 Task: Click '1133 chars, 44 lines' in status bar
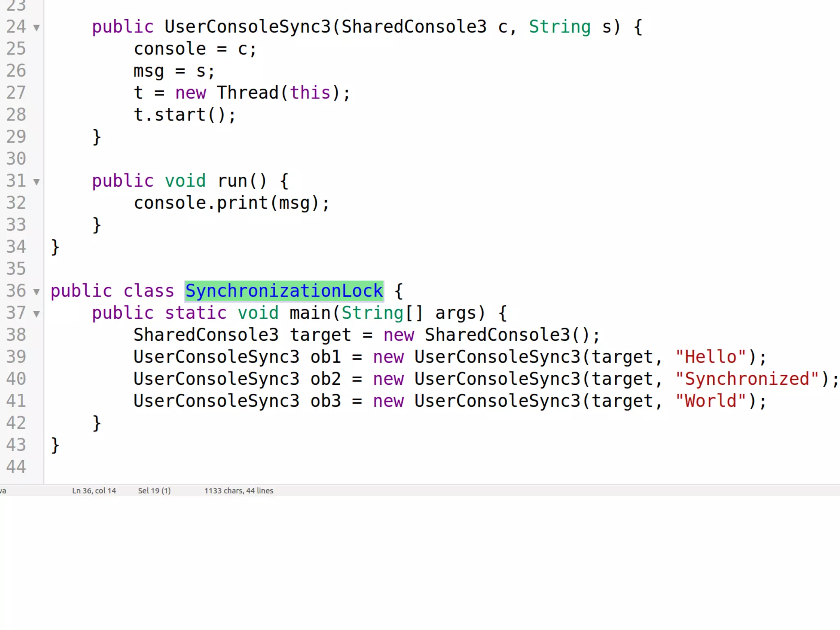[x=239, y=491]
